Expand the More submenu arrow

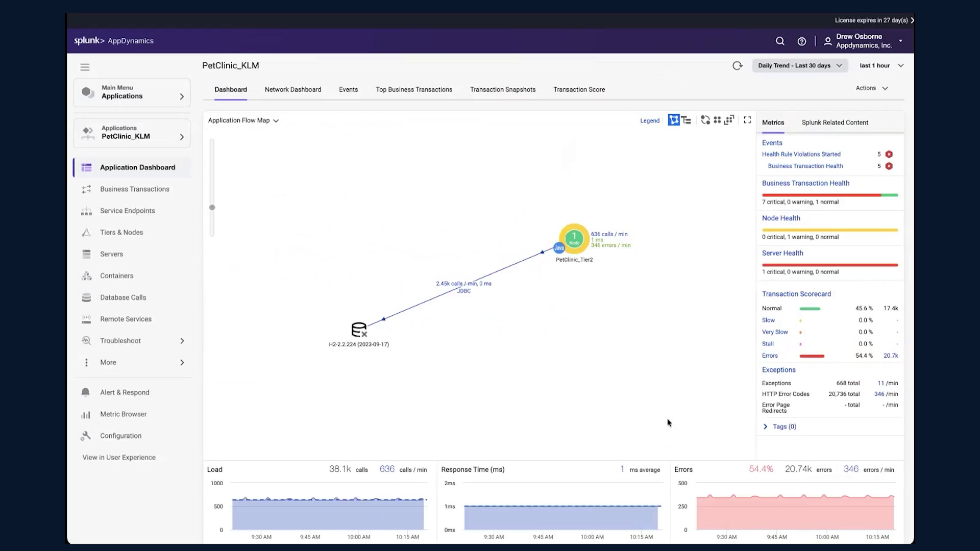click(182, 362)
